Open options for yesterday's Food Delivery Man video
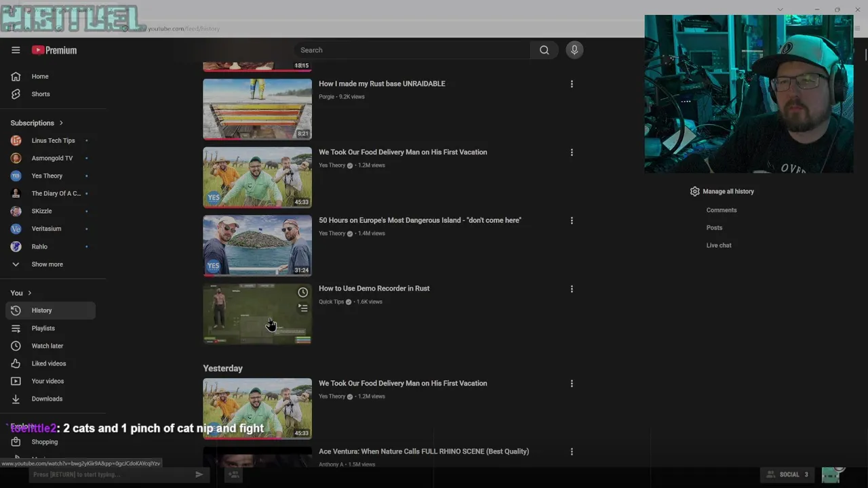Screen dimensions: 868x488 coord(572,384)
